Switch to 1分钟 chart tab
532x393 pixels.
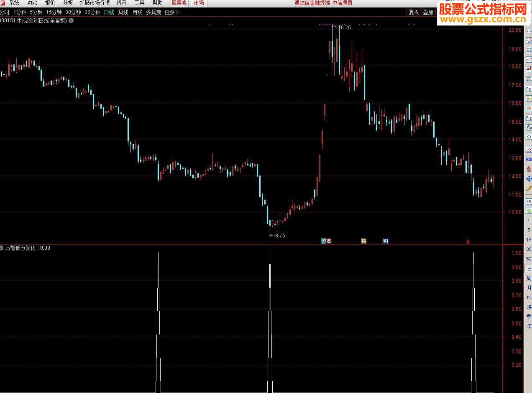pyautogui.click(x=20, y=12)
